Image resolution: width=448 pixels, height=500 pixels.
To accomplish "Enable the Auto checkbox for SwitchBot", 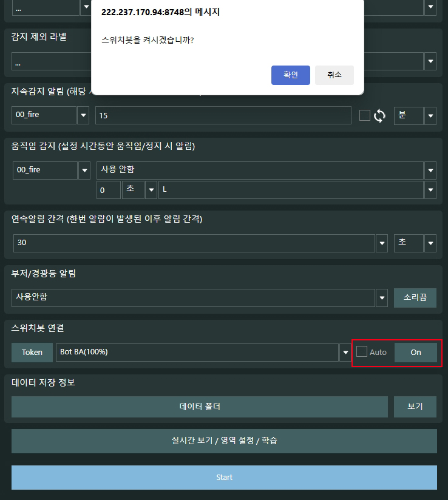I will tap(362, 352).
